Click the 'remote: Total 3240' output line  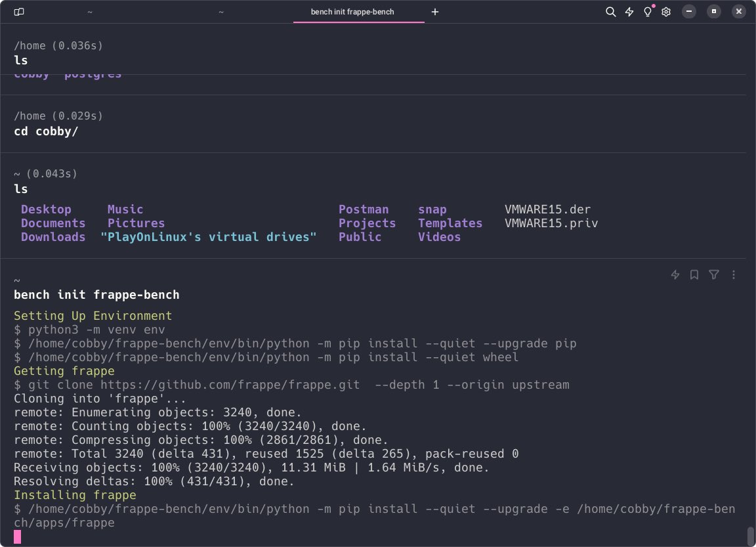click(266, 454)
